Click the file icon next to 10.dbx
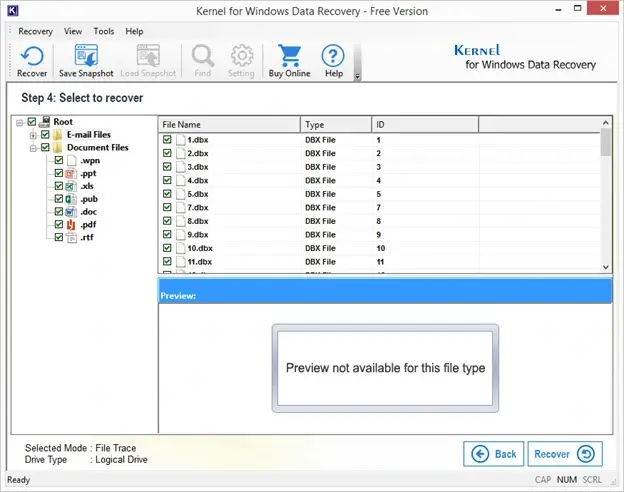 181,248
